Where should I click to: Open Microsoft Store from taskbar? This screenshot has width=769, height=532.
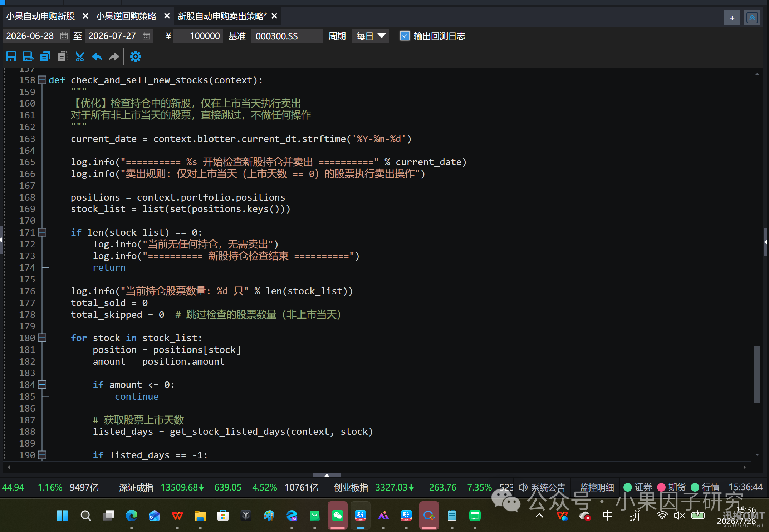[x=223, y=516]
